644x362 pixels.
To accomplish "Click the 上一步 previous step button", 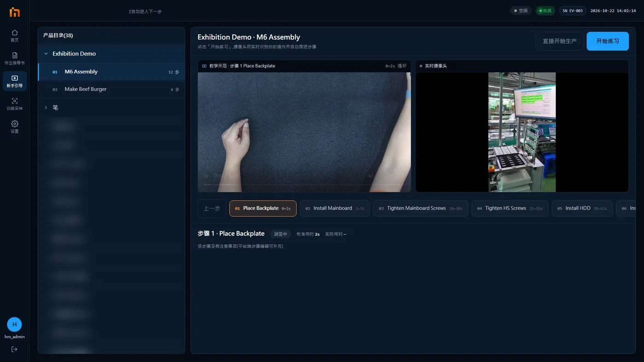I will click(x=212, y=208).
